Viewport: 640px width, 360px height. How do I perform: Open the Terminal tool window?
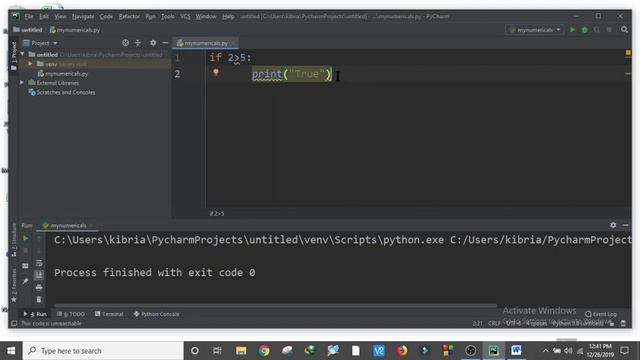pos(109,314)
